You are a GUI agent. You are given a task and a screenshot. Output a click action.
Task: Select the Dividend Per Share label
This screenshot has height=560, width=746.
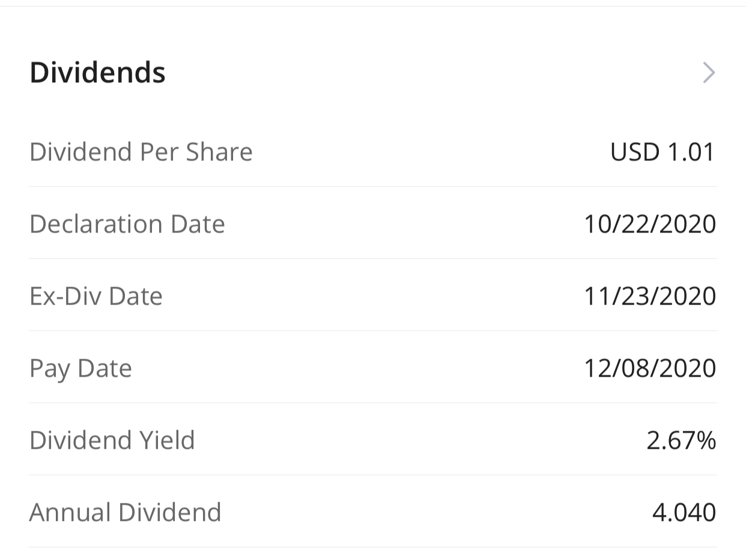pyautogui.click(x=141, y=152)
